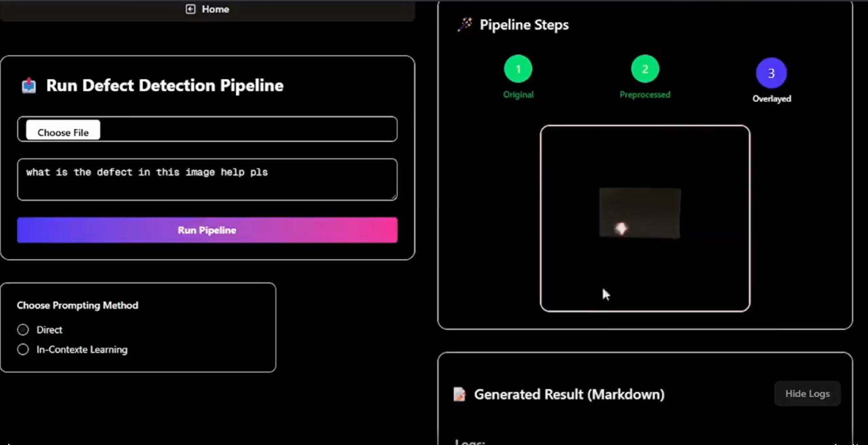Click the inbox icon beside the pipeline title
Viewport: 868px width, 445px height.
[28, 85]
